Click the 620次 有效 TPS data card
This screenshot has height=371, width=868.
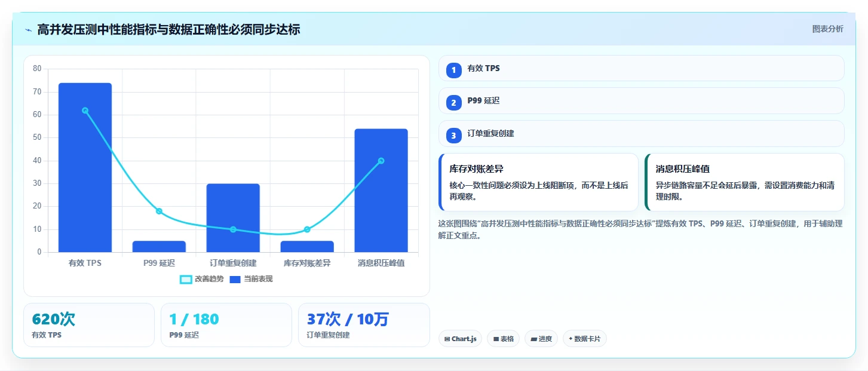click(89, 325)
